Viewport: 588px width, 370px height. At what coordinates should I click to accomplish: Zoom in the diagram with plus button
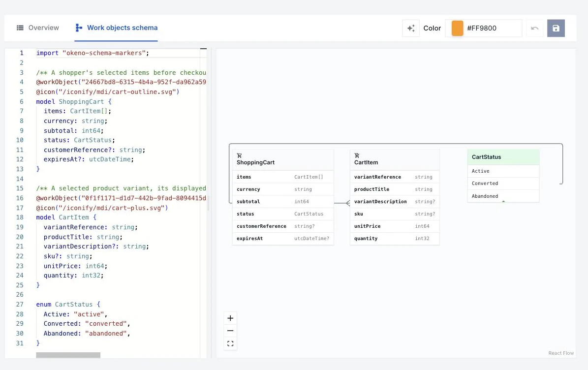pos(230,318)
